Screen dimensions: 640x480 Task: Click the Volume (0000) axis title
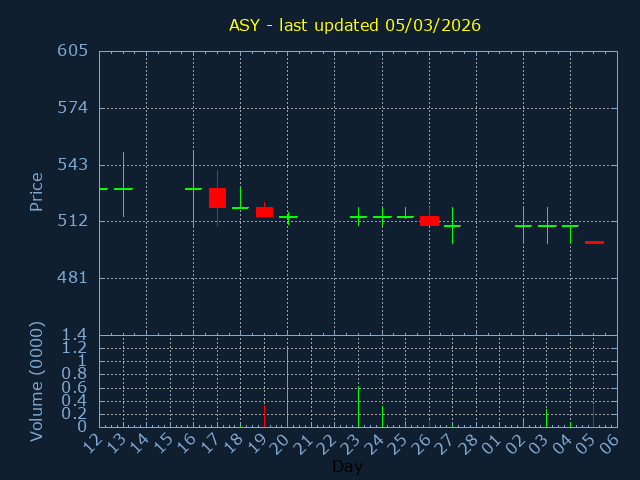37,381
